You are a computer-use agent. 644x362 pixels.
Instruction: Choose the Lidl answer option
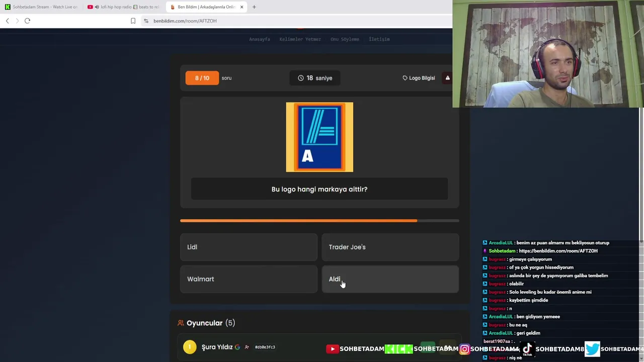[249, 247]
